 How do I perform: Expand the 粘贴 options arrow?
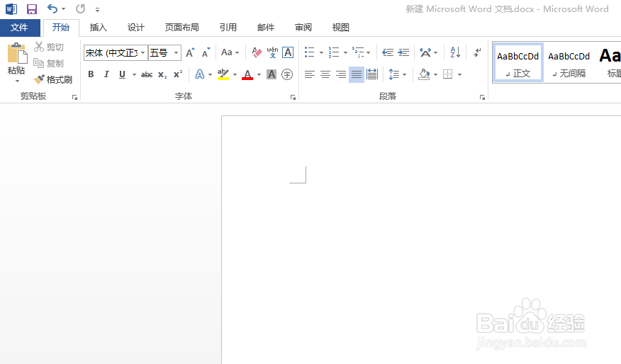(x=17, y=81)
